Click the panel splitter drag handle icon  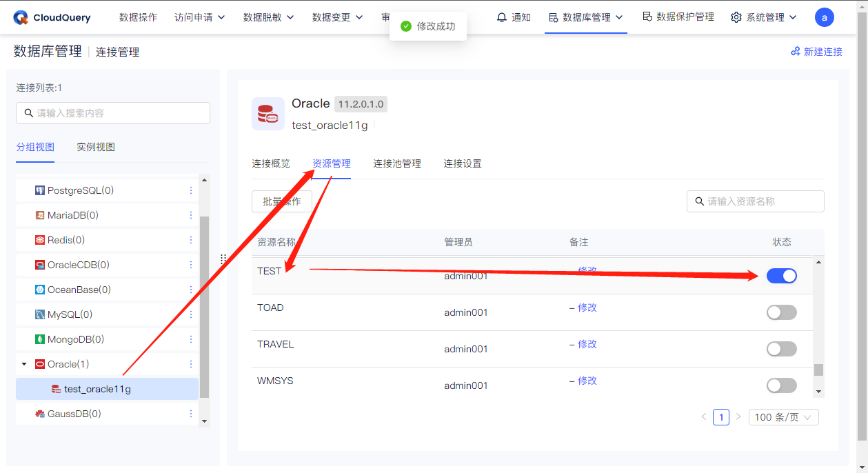[x=223, y=259]
